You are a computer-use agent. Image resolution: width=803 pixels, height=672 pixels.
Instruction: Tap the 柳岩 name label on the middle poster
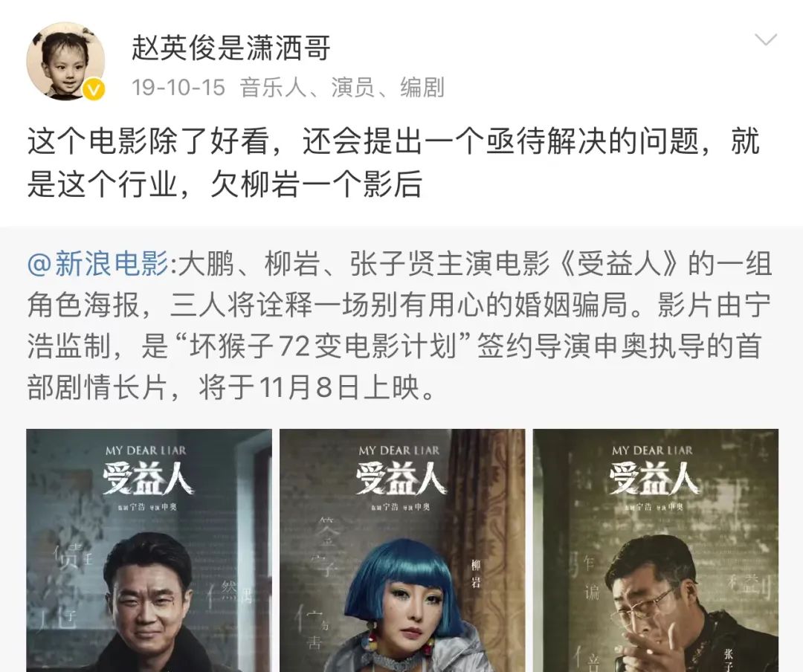477,574
